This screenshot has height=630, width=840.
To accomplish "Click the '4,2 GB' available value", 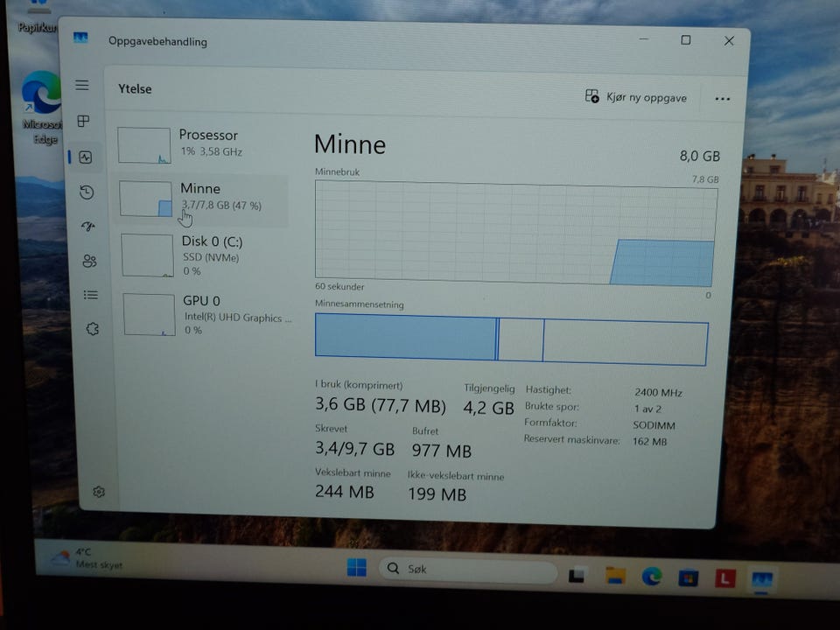I will (488, 409).
